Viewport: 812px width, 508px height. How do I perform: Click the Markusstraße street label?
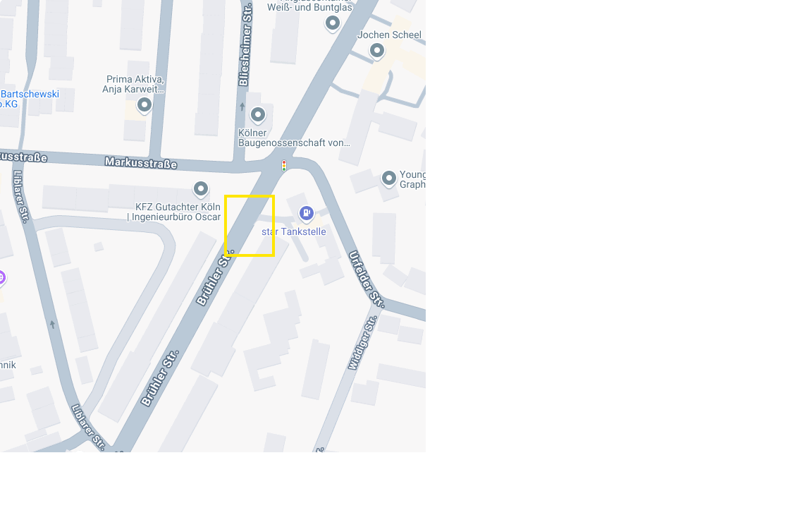pyautogui.click(x=141, y=163)
